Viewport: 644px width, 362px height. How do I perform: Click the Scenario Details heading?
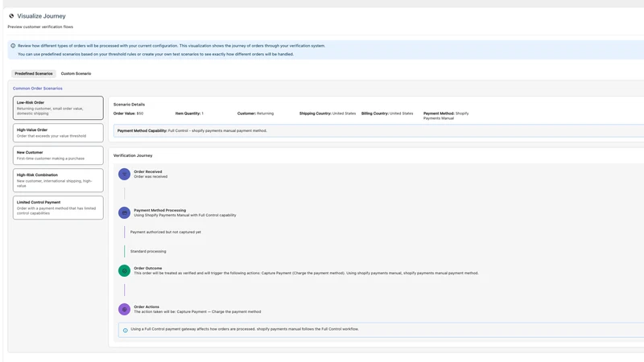[129, 105]
